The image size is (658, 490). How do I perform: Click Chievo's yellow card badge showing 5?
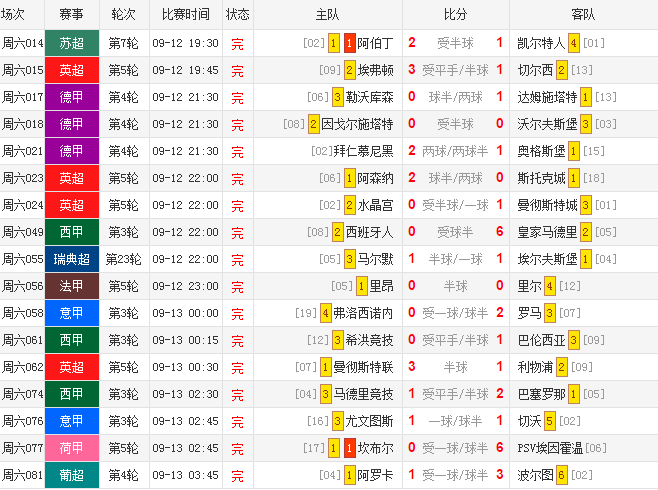click(549, 421)
